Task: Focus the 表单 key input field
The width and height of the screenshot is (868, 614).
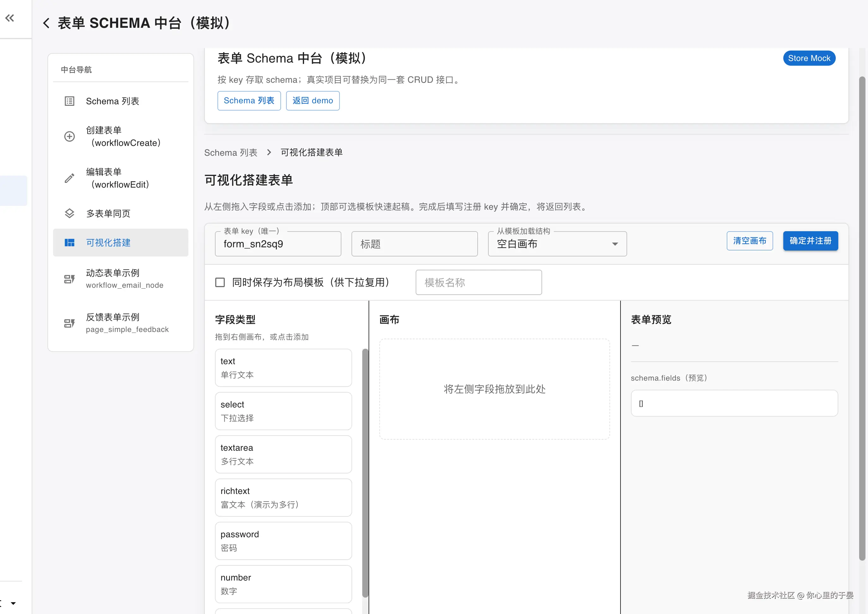Action: coord(278,244)
